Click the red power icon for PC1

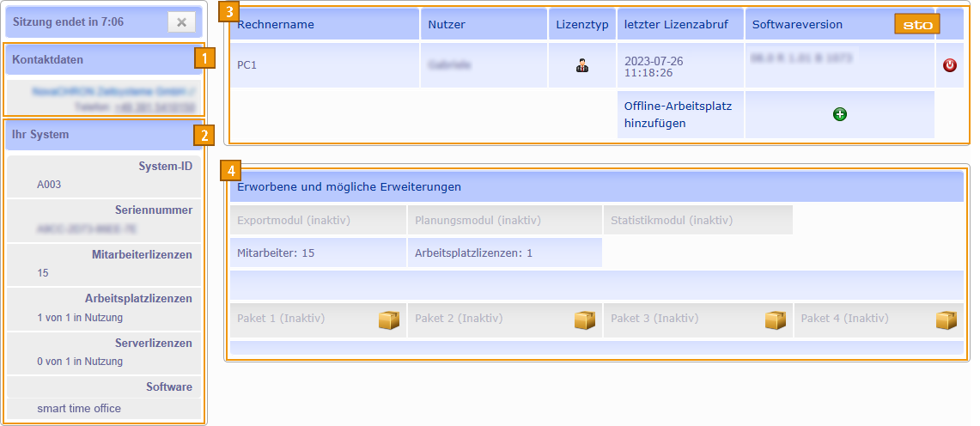tap(949, 65)
